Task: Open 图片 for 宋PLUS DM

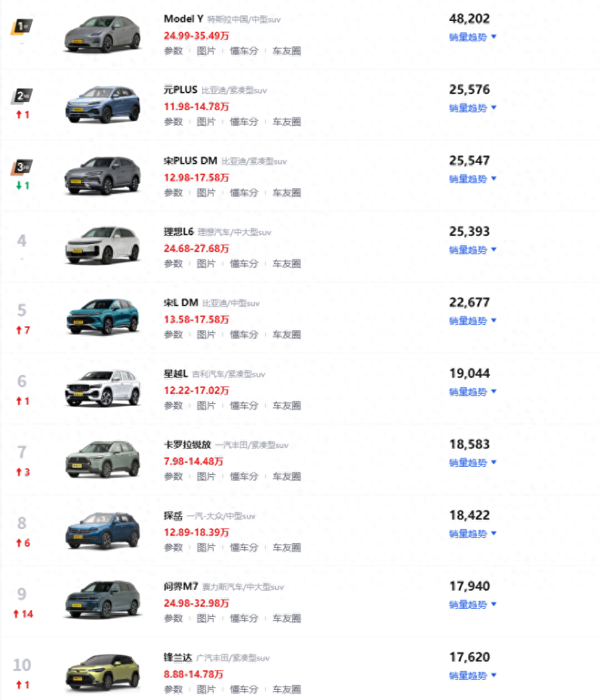Action: [206, 193]
